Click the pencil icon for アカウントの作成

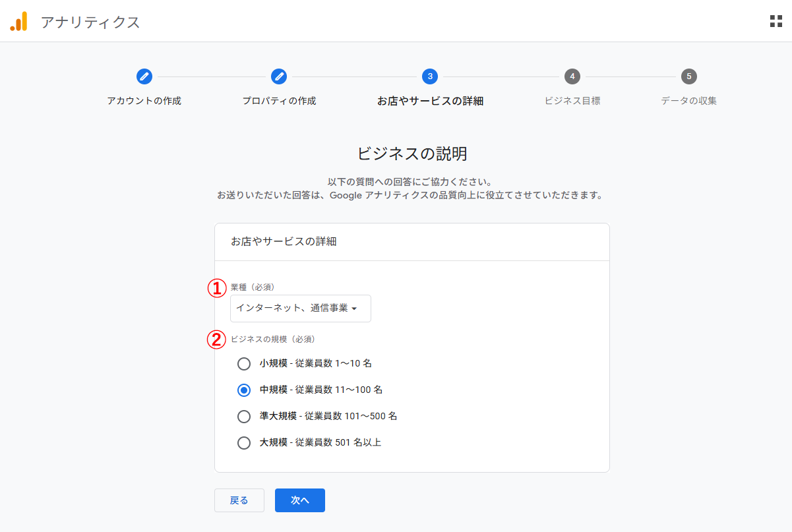(x=144, y=76)
